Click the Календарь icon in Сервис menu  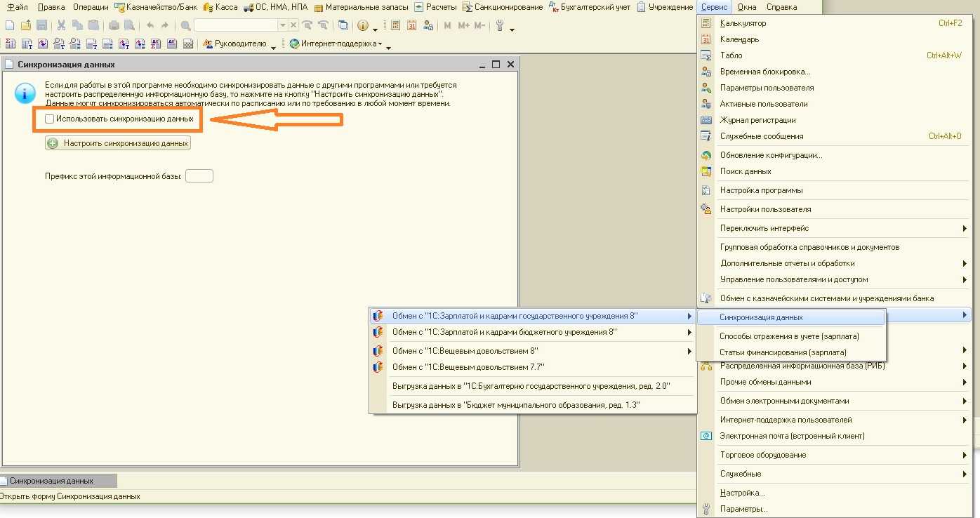tap(706, 39)
